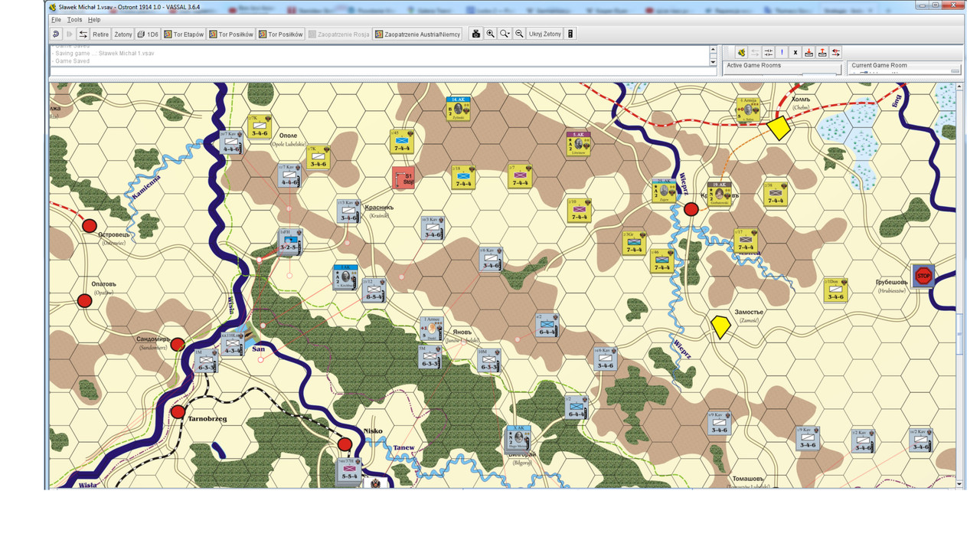
Task: Select the I. AK headquarters counter
Action: click(345, 277)
